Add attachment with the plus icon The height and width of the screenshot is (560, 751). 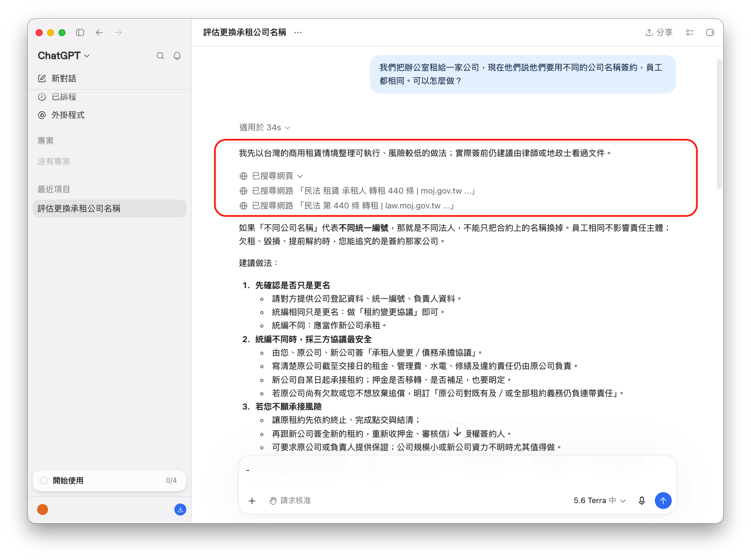252,501
